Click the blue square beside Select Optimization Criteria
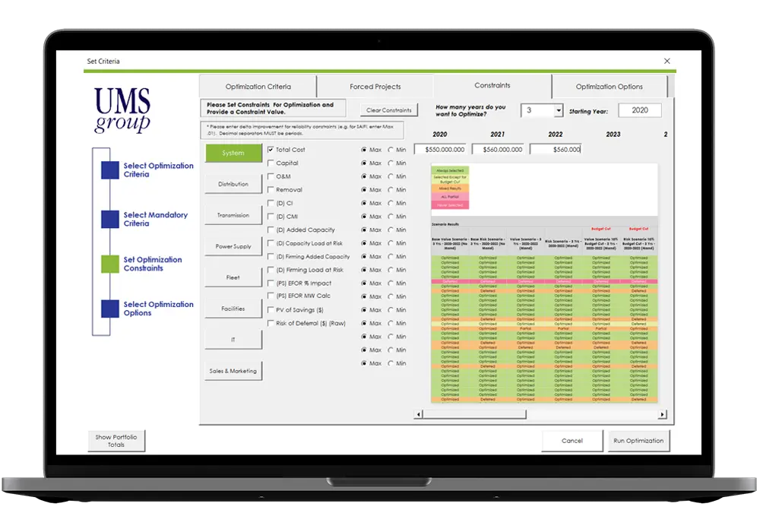 tap(110, 170)
